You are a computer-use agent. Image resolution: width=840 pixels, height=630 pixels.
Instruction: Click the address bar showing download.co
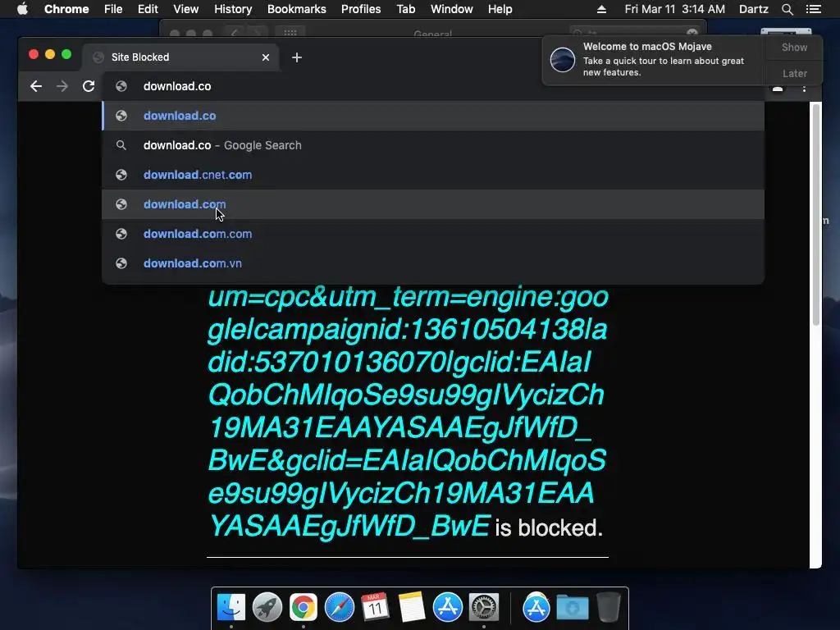(433, 86)
